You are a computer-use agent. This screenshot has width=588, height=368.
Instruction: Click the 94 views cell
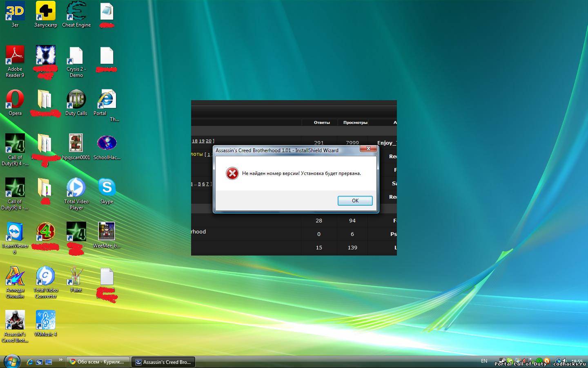point(352,220)
